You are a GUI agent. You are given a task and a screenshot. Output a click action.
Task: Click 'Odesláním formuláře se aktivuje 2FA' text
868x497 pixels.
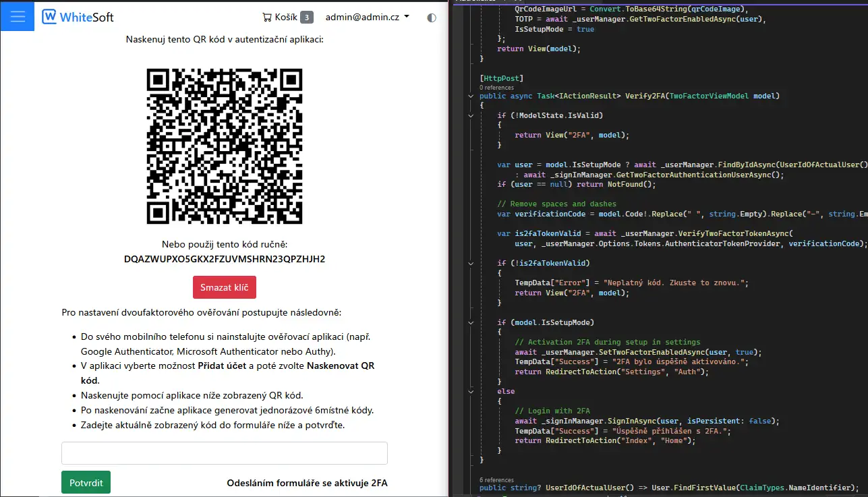307,483
